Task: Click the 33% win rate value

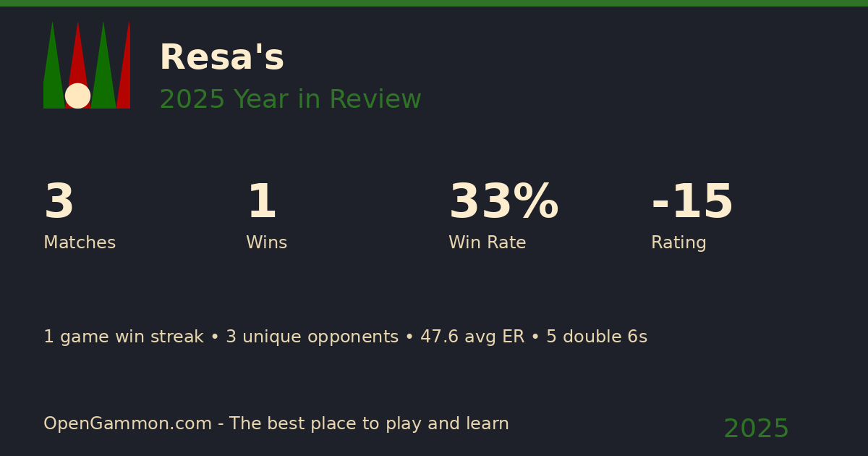Action: click(503, 202)
